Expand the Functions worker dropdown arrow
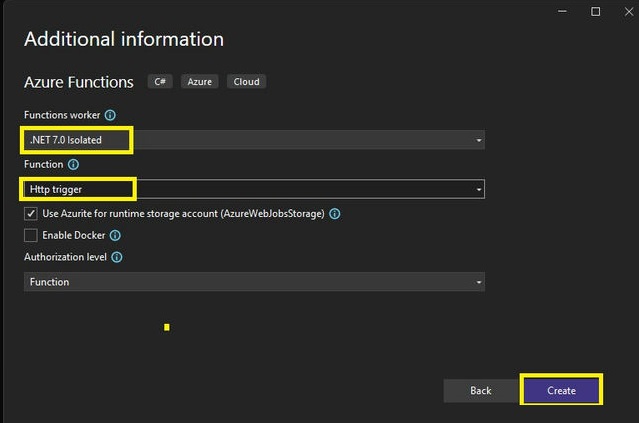This screenshot has height=423, width=639. pos(479,140)
